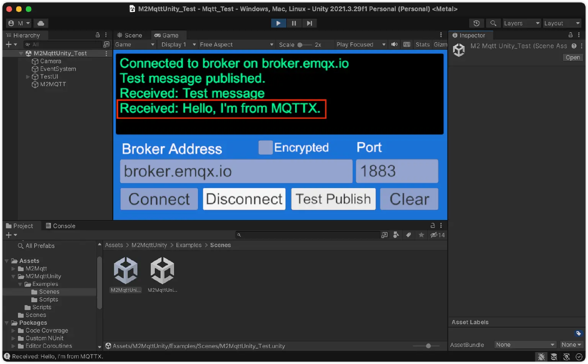Screen dimensions: 588x364
Task: Click the Test Publish button
Action: coord(333,199)
